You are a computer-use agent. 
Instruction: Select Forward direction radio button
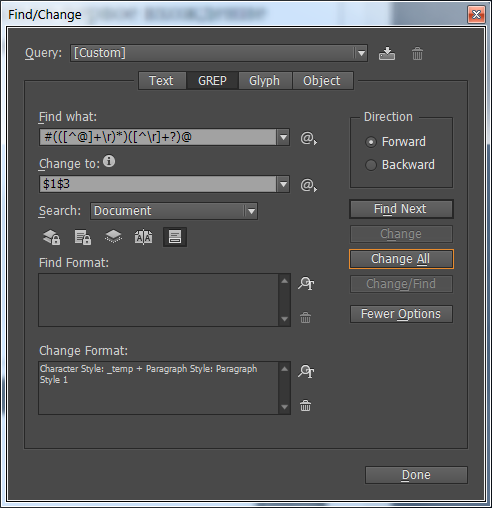point(371,142)
